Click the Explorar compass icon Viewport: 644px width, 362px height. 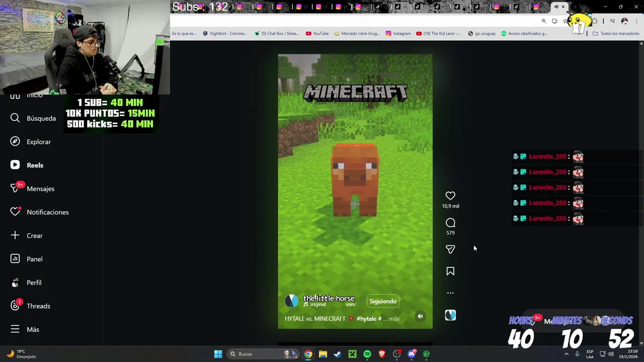coord(15,142)
